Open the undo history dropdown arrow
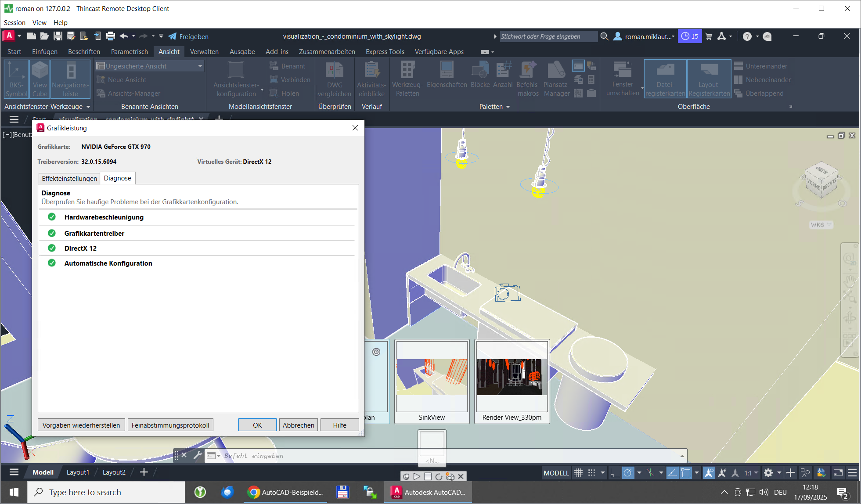The image size is (861, 504). click(133, 36)
